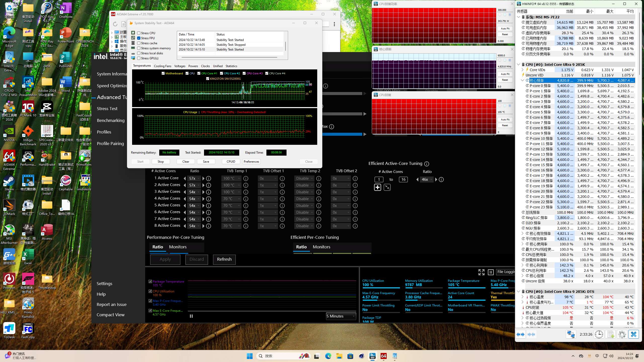Click Auto Fit in the CPU封装功率 graph
The width and height of the screenshot is (644, 362).
pyautogui.click(x=505, y=29)
